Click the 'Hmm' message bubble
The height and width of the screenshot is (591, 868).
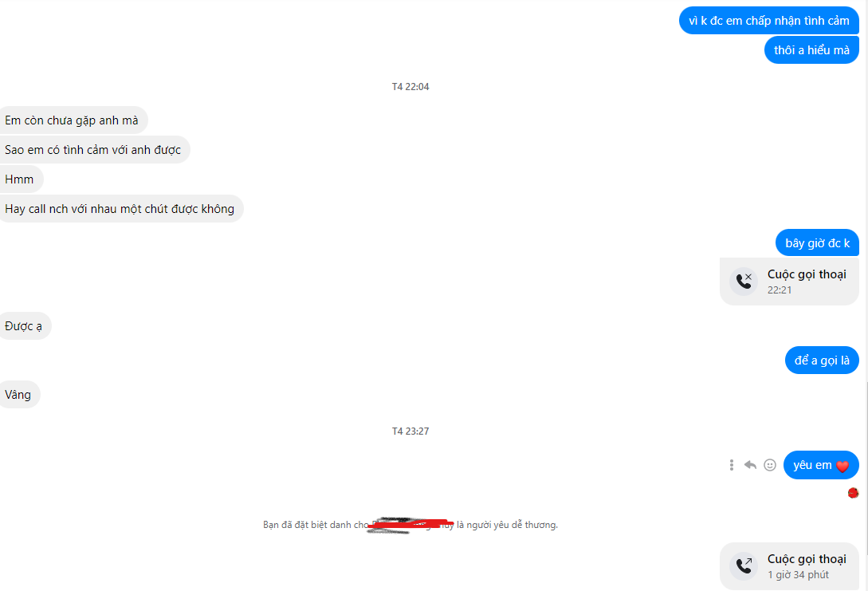coord(21,179)
